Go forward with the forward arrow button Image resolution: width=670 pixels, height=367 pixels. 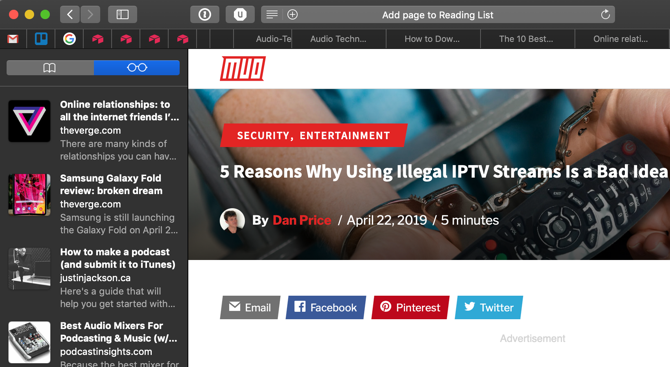[90, 15]
